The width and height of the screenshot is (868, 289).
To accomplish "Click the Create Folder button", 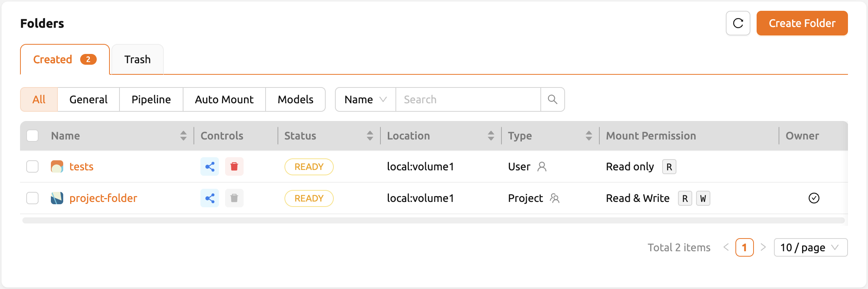I will 802,23.
